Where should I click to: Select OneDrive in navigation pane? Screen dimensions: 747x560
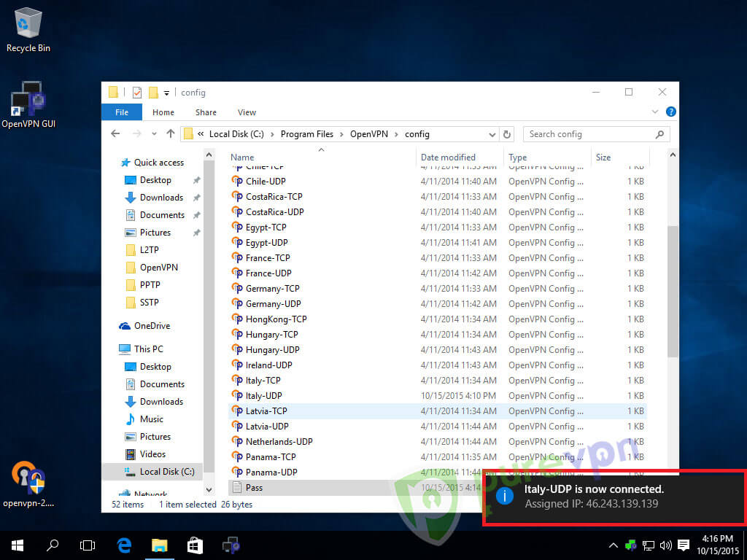point(152,326)
